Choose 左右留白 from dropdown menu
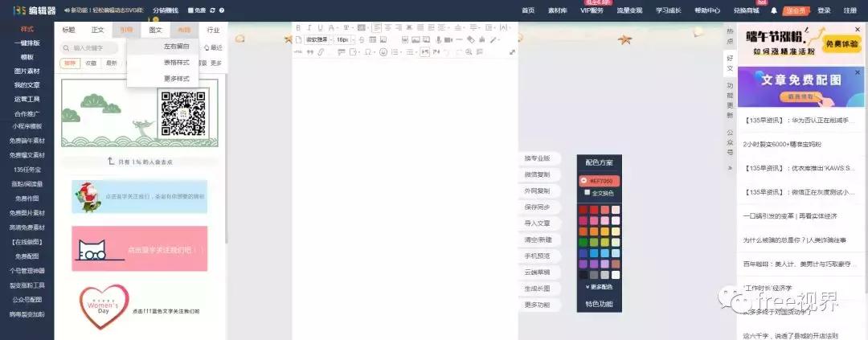868x340 pixels. pos(176,47)
